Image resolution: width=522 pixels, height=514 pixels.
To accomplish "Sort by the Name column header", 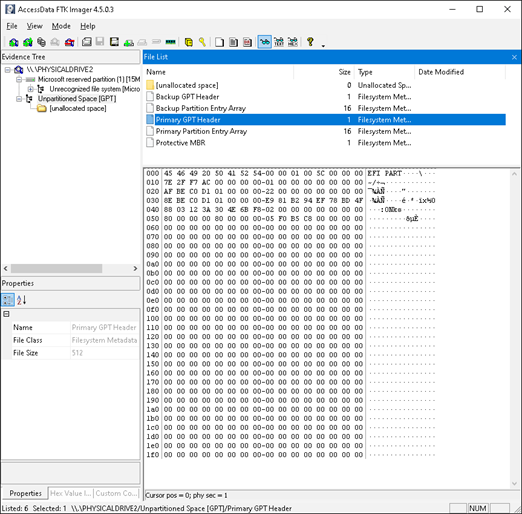I will tap(219, 72).
